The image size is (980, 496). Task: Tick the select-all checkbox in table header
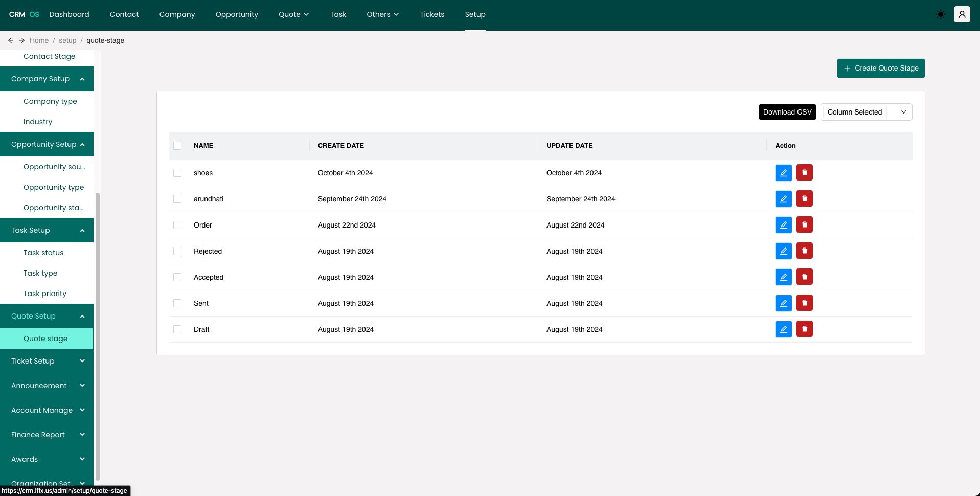click(x=177, y=146)
